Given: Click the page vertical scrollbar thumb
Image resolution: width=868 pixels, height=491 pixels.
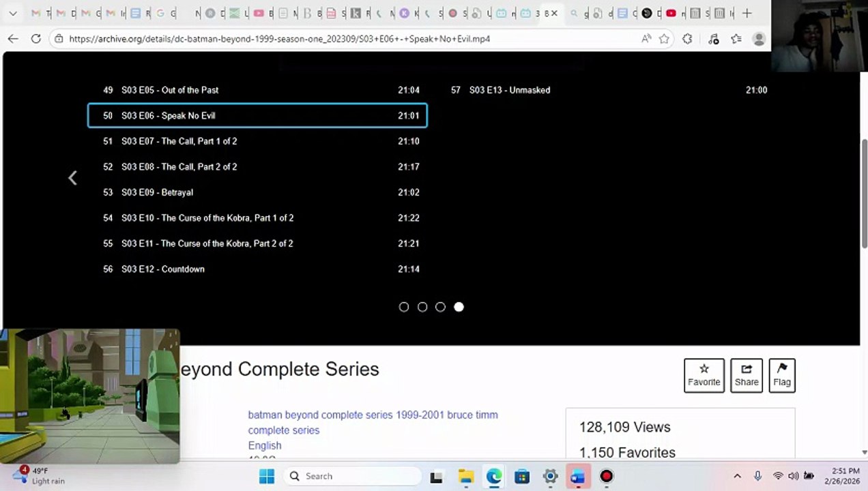Looking at the screenshot, I should tap(864, 193).
